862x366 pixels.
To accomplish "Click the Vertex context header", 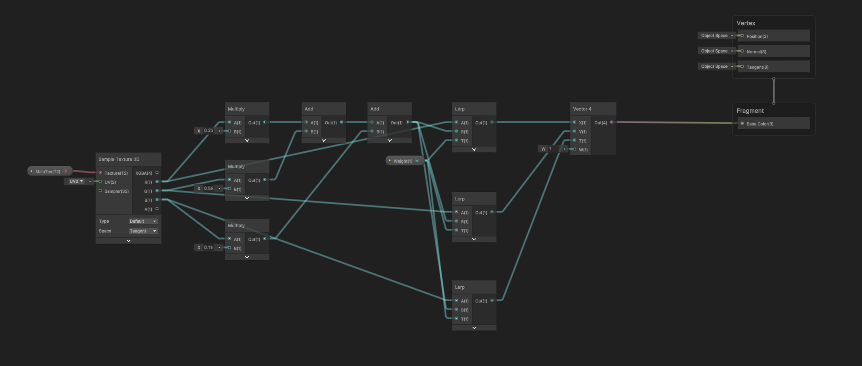I will pos(746,23).
